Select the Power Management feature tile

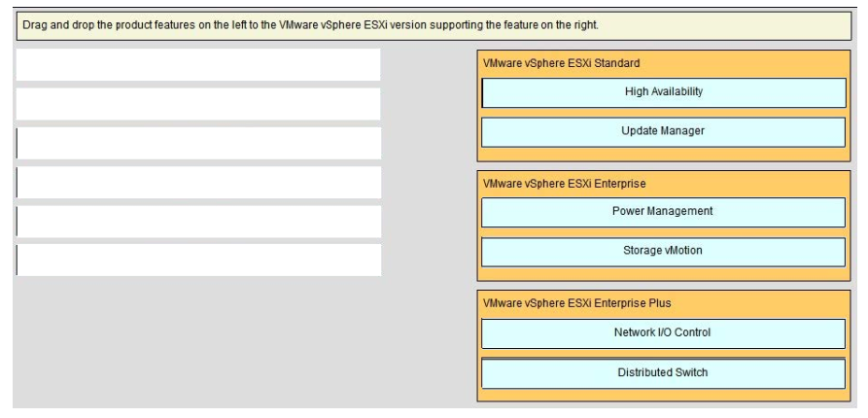tap(663, 212)
